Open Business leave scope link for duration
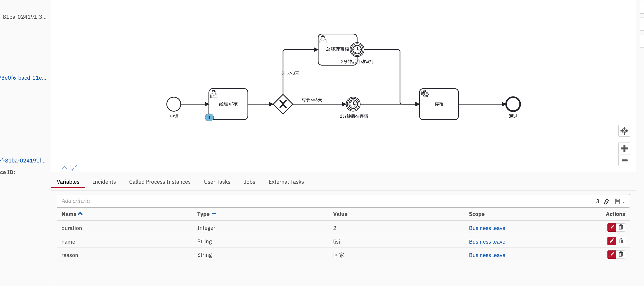The width and height of the screenshot is (644, 286). (487, 228)
